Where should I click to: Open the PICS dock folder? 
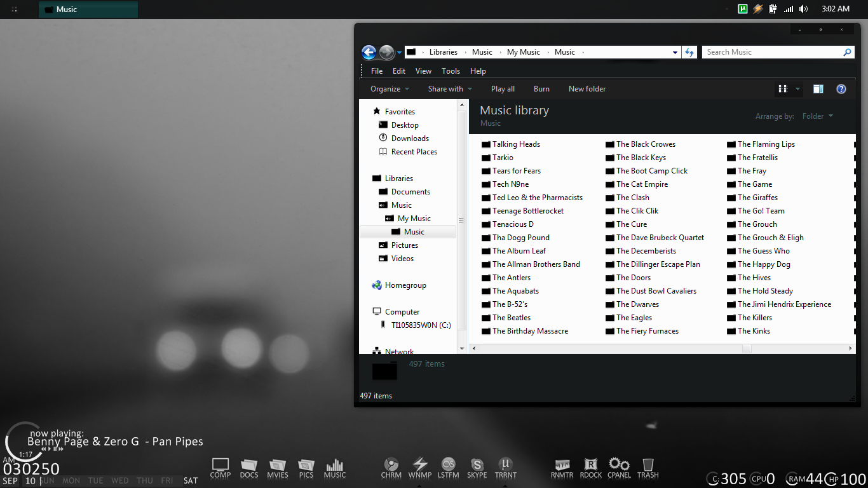pos(306,468)
